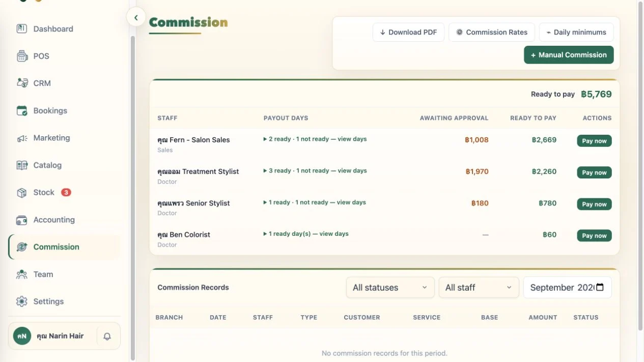This screenshot has width=644, height=362.
Task: Collapse sidebar with the chevron button
Action: 136,17
